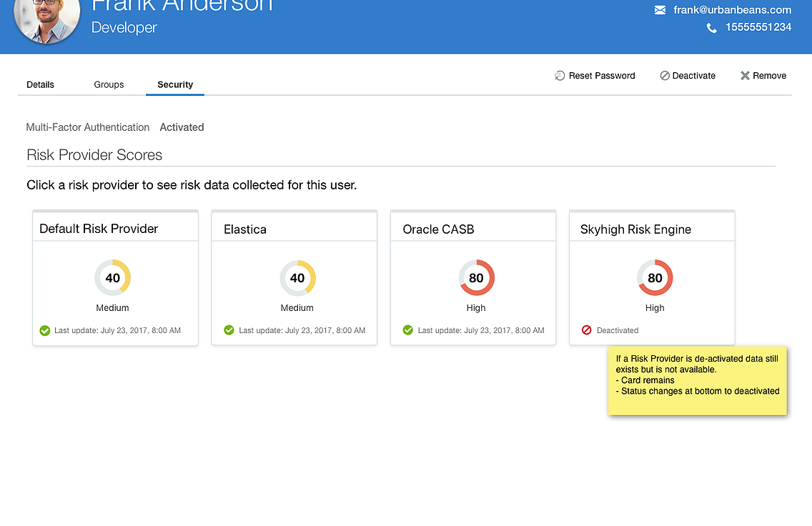Open frank@urbanbeans.com email link

point(732,10)
